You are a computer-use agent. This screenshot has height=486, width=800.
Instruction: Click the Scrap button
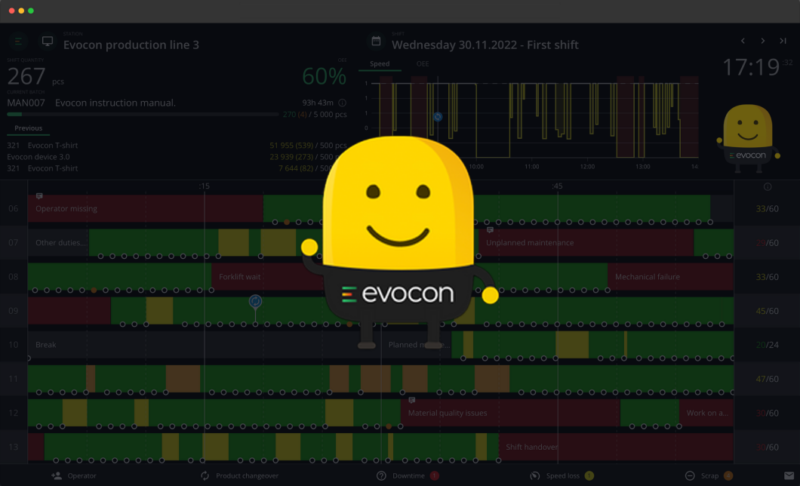click(709, 476)
